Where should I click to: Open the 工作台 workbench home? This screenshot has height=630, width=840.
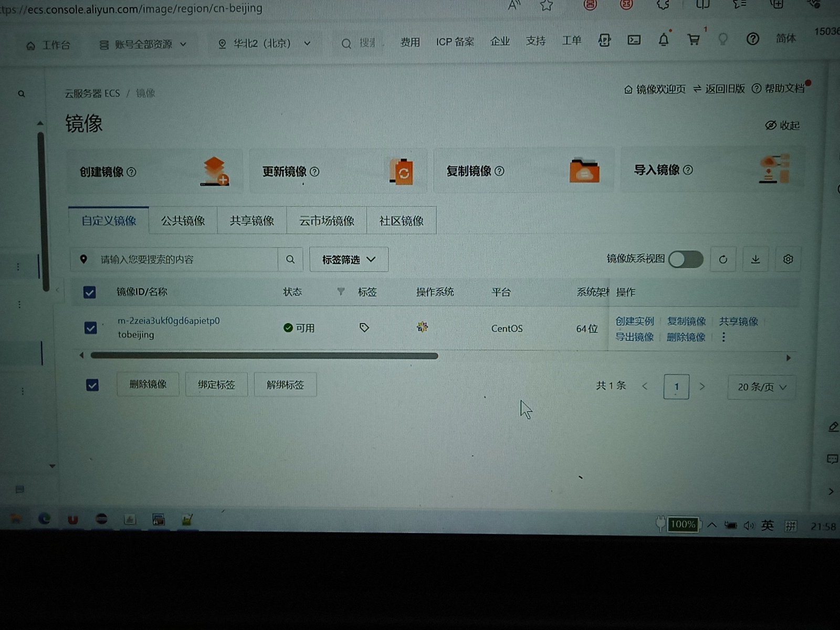click(x=48, y=45)
